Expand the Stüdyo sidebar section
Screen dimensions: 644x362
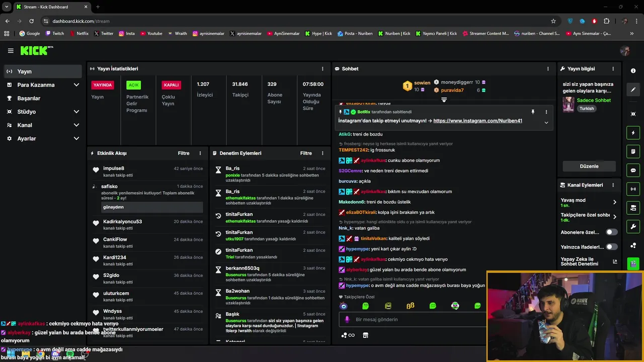pyautogui.click(x=42, y=112)
